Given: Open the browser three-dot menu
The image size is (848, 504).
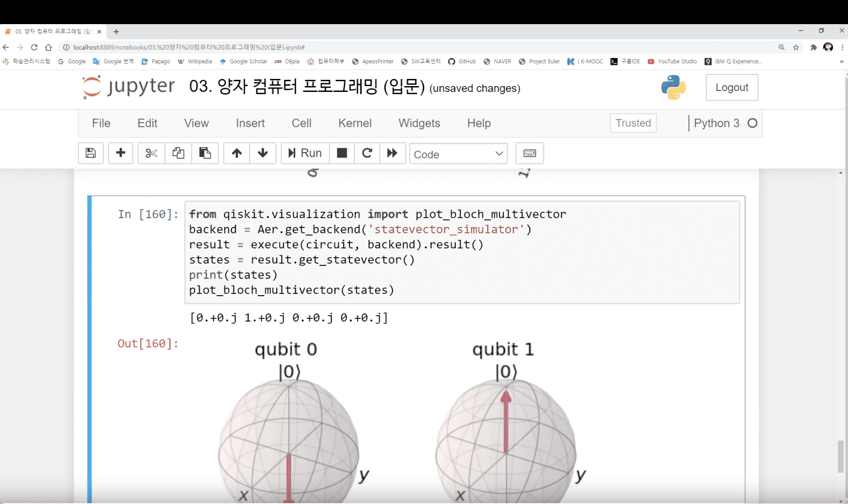Looking at the screenshot, I should [843, 47].
